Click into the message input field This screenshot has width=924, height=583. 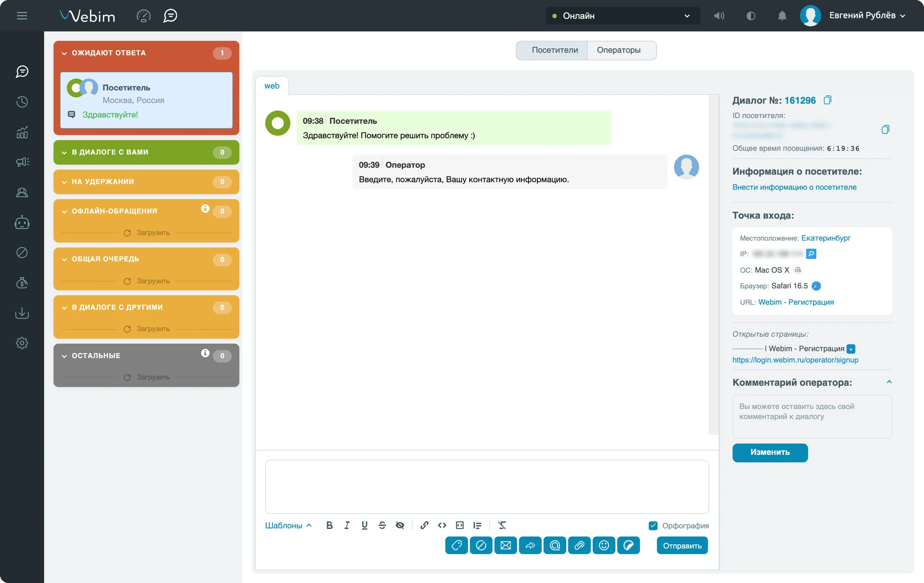click(x=487, y=486)
